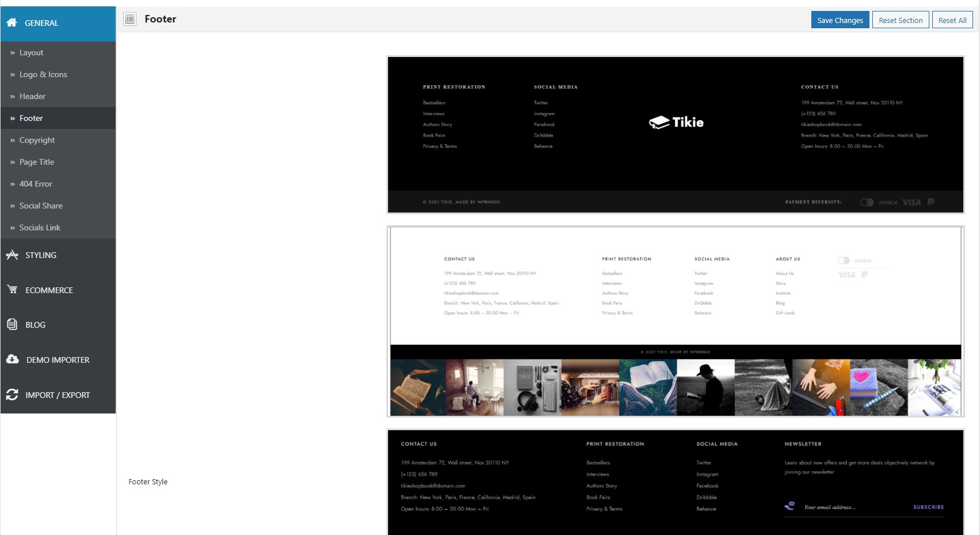Screen dimensions: 980x535
Task: Save Changes to theme options
Action: point(840,20)
